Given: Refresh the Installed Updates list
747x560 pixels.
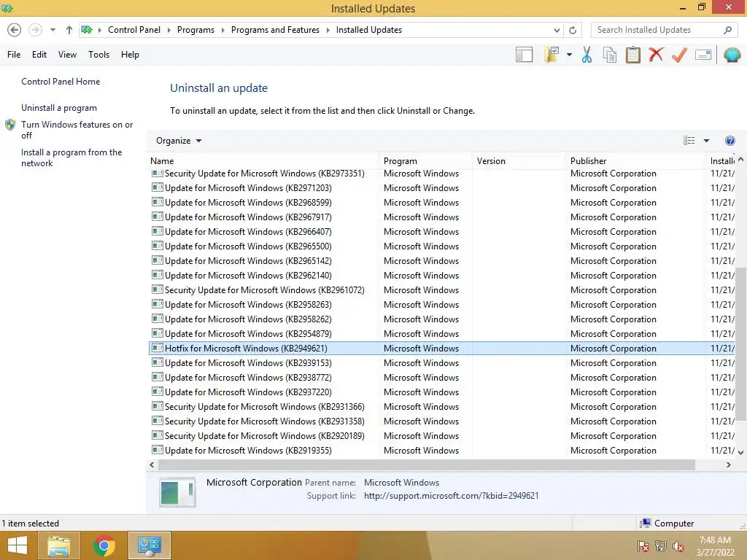Looking at the screenshot, I should [573, 30].
